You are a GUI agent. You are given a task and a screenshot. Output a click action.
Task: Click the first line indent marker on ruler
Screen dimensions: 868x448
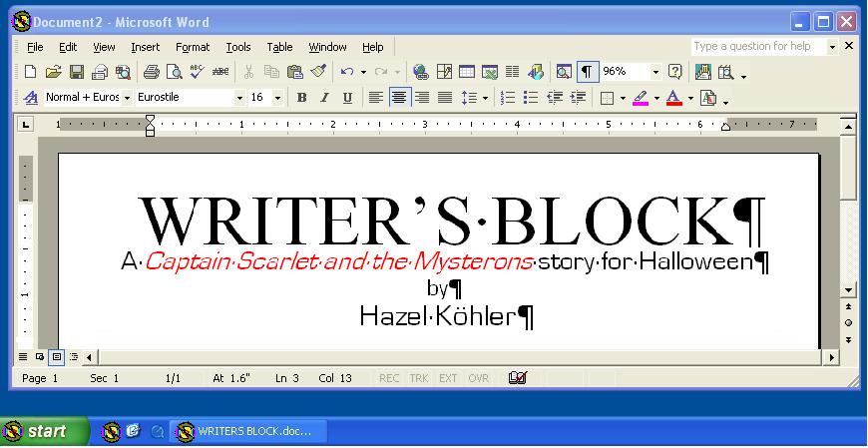150,118
